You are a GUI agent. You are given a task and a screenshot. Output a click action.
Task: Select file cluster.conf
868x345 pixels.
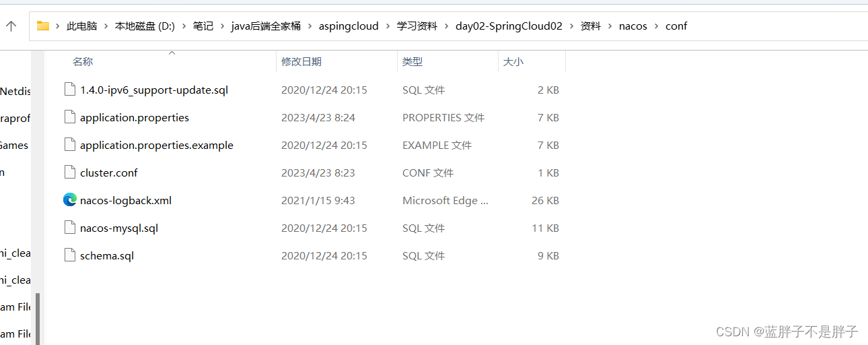pyautogui.click(x=109, y=172)
